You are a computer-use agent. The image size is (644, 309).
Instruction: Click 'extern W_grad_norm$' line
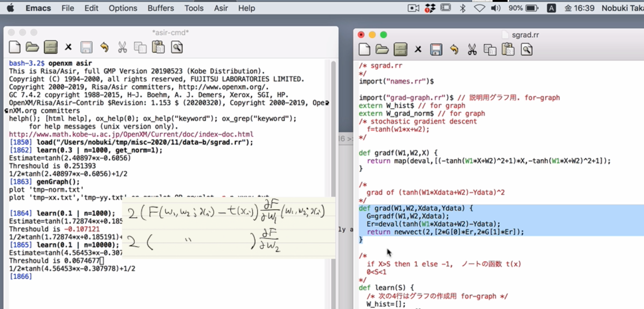pyautogui.click(x=396, y=113)
